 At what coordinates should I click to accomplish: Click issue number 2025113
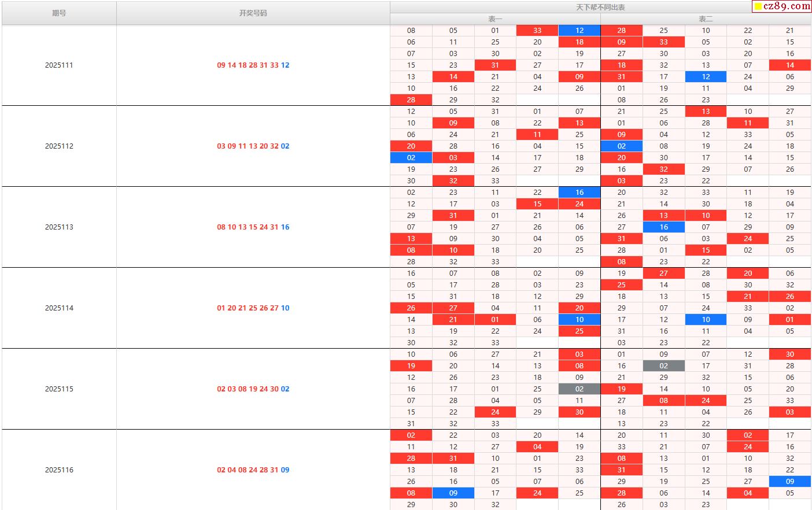(x=59, y=227)
